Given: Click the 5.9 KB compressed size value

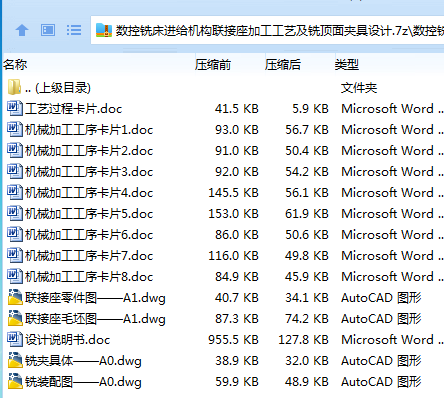Looking at the screenshot, I should [310, 109].
